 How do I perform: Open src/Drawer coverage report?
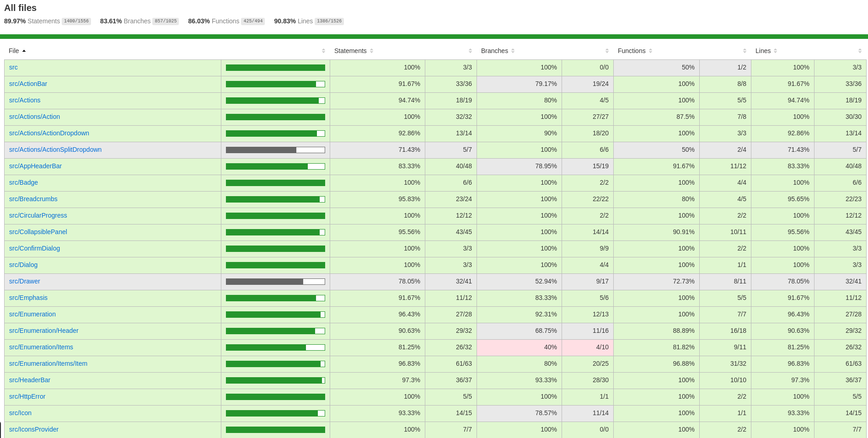click(x=24, y=281)
